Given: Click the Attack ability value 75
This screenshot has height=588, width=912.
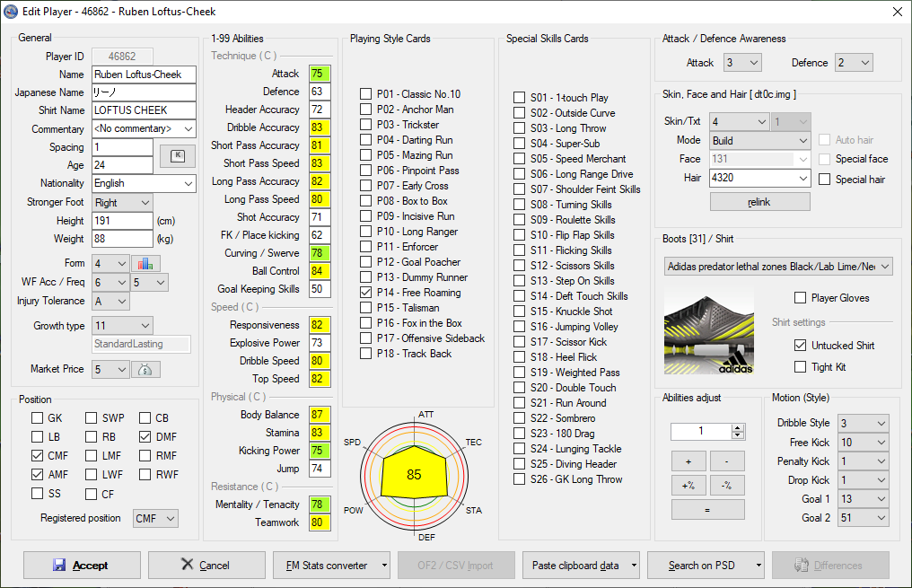Looking at the screenshot, I should click(320, 74).
